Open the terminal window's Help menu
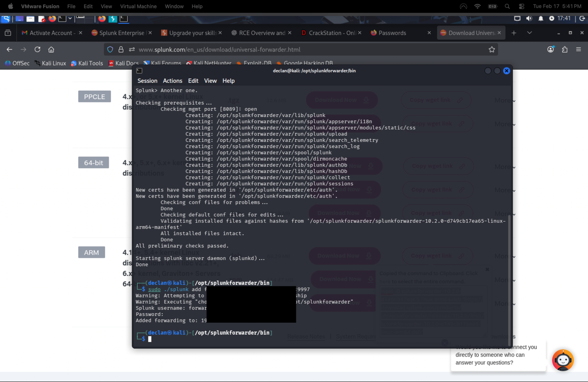Image resolution: width=588 pixels, height=382 pixels. coord(228,80)
